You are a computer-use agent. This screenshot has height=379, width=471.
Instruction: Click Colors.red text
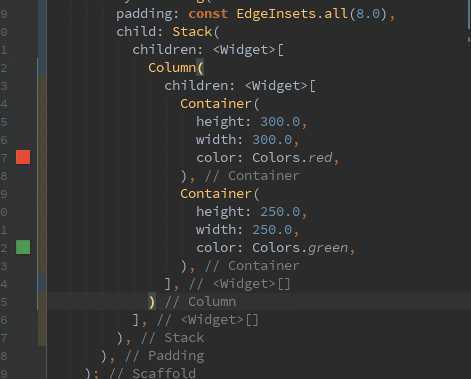292,158
